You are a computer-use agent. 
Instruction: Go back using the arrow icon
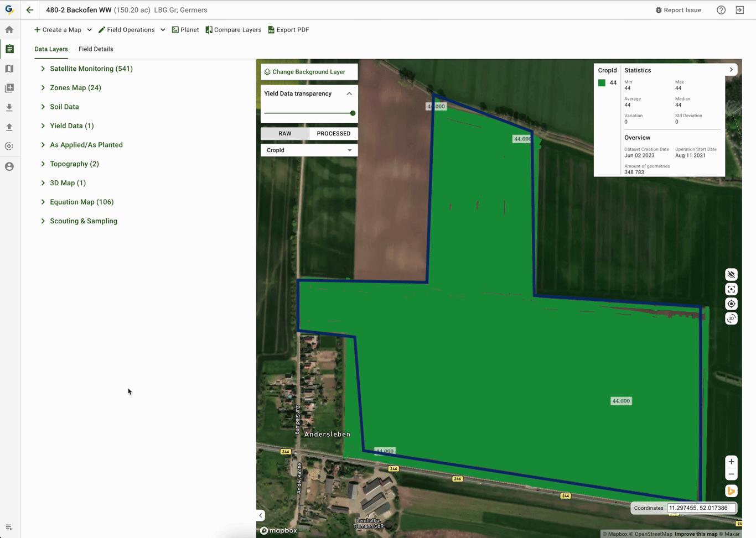tap(30, 10)
